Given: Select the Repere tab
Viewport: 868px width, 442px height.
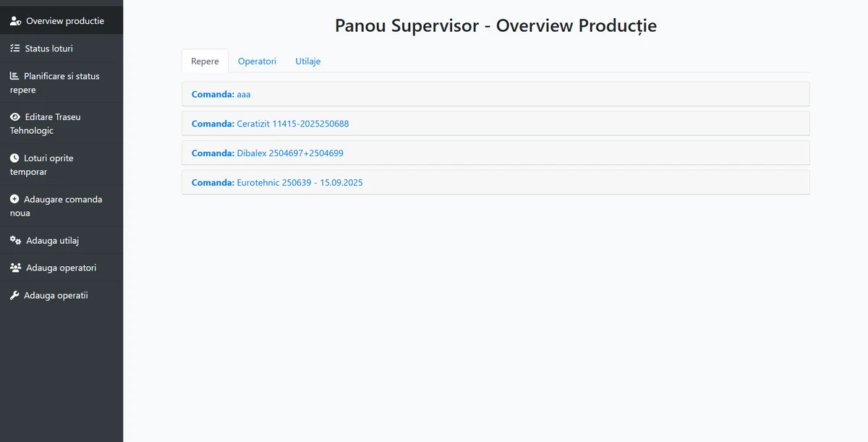Looking at the screenshot, I should pos(205,61).
